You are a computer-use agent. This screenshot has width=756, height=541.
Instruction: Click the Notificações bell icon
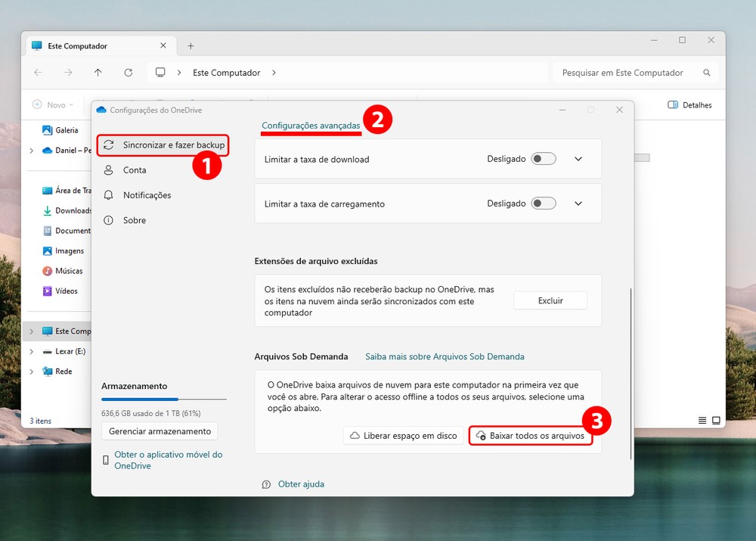point(109,195)
